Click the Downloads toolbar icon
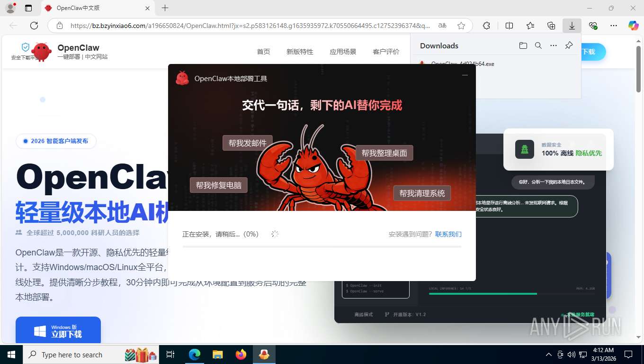Image resolution: width=644 pixels, height=364 pixels. point(572,26)
